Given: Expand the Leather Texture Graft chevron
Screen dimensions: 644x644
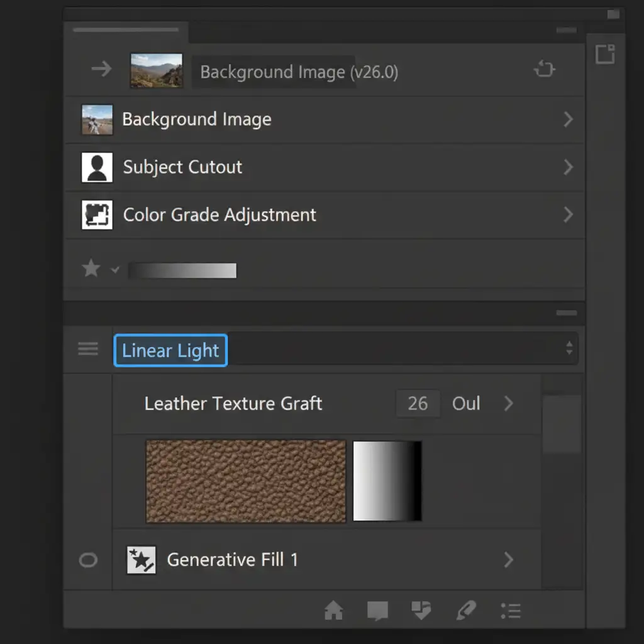Looking at the screenshot, I should point(509,404).
